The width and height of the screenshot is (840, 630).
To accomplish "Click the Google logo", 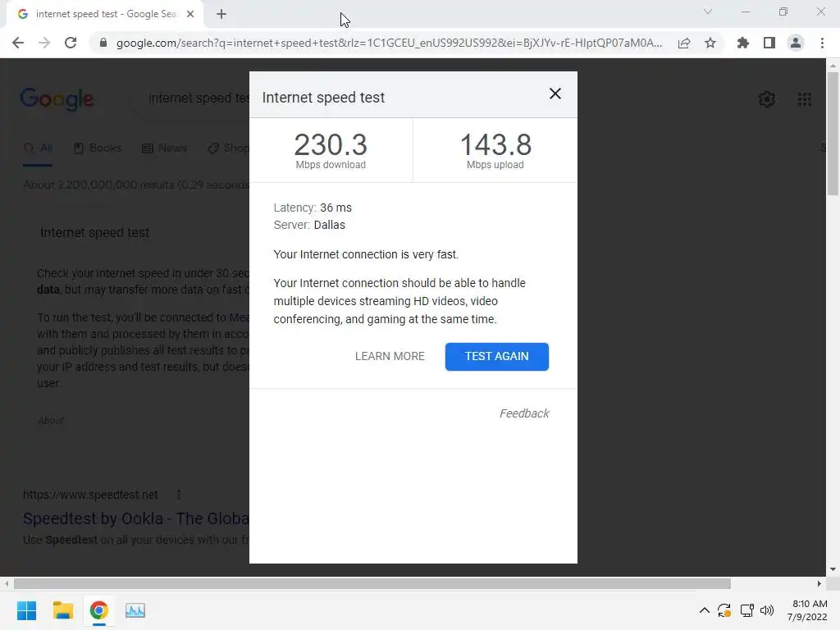I will [57, 99].
